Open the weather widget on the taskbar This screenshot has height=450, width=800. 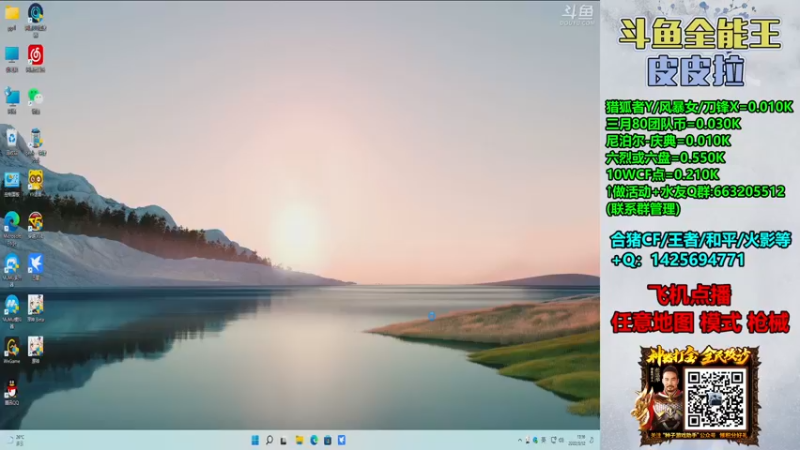(x=16, y=440)
